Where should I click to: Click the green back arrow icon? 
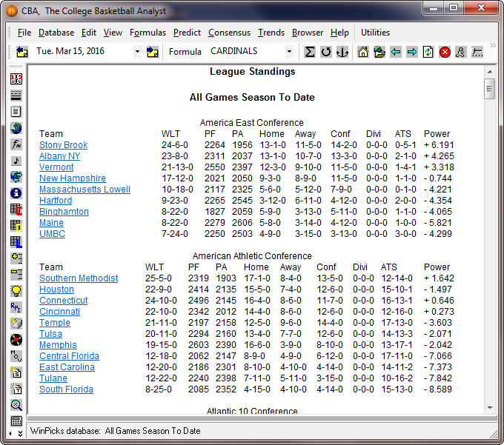pos(396,52)
